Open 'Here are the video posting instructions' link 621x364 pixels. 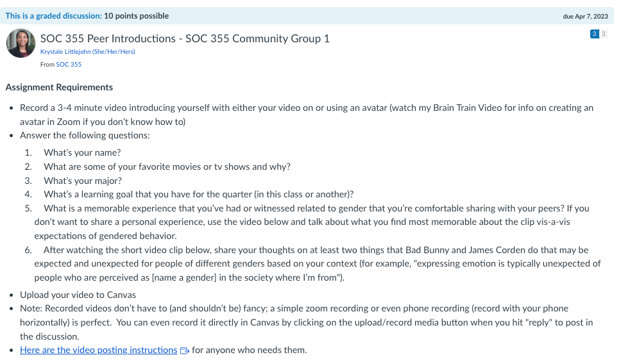point(99,350)
